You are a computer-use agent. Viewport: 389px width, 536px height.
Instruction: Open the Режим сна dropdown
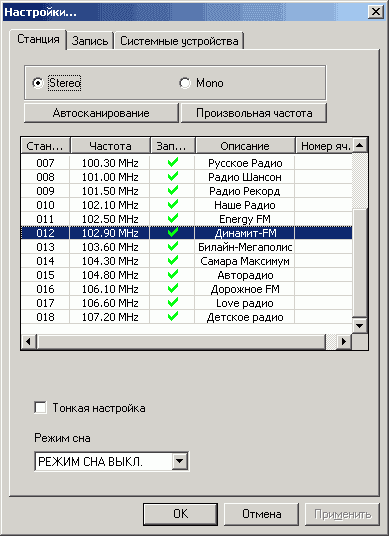tap(180, 461)
